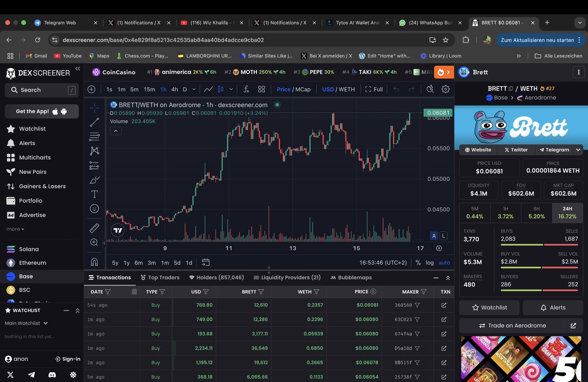Open the Alerts button in the Brett panel

click(553, 308)
